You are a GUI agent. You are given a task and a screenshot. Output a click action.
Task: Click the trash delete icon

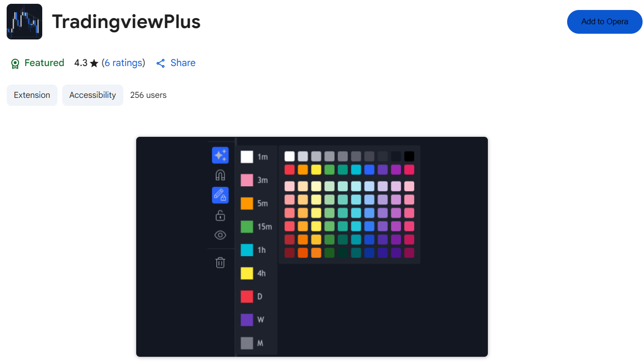pyautogui.click(x=220, y=262)
